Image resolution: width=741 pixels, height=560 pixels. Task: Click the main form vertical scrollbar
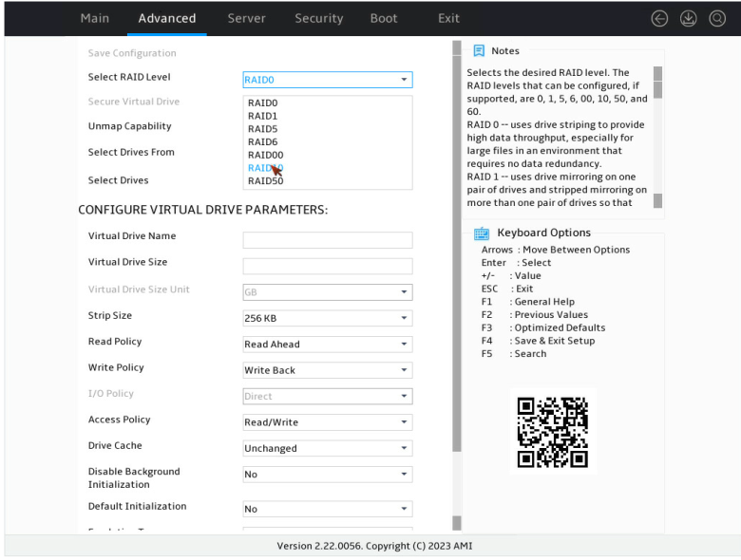coord(457,253)
